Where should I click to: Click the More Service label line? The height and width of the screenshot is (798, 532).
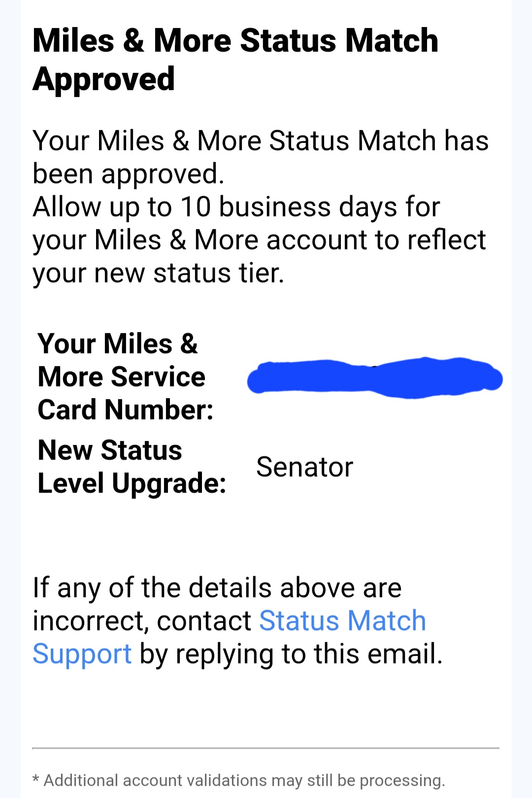click(x=121, y=377)
